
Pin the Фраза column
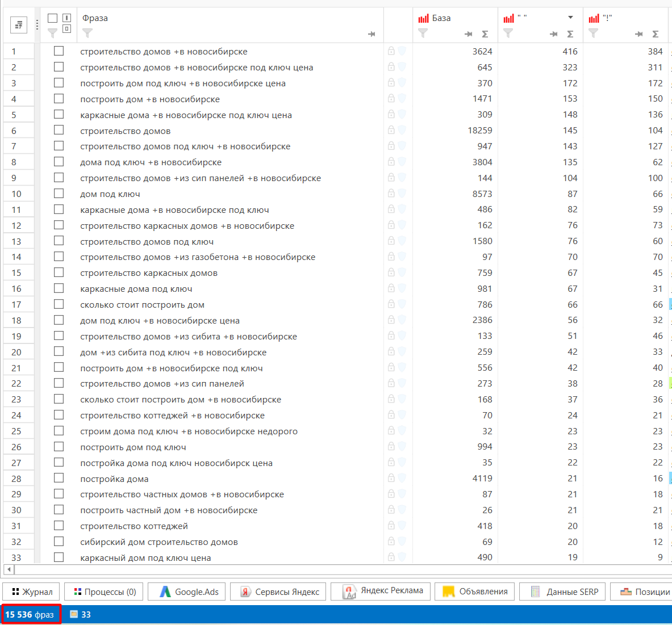click(372, 34)
